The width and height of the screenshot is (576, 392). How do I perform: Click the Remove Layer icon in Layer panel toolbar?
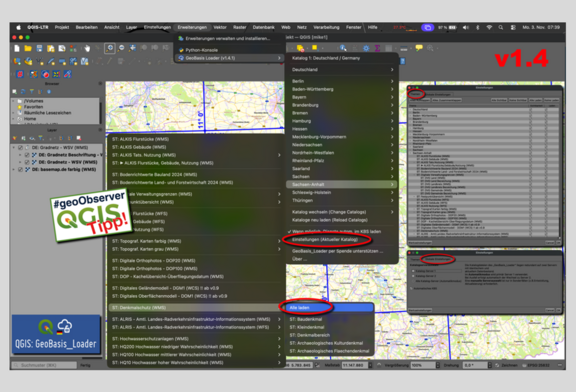tap(79, 138)
